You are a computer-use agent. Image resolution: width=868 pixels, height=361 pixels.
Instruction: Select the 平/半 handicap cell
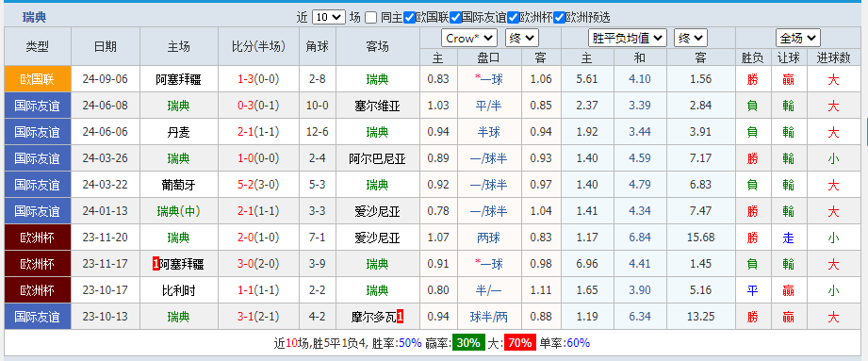tap(489, 106)
